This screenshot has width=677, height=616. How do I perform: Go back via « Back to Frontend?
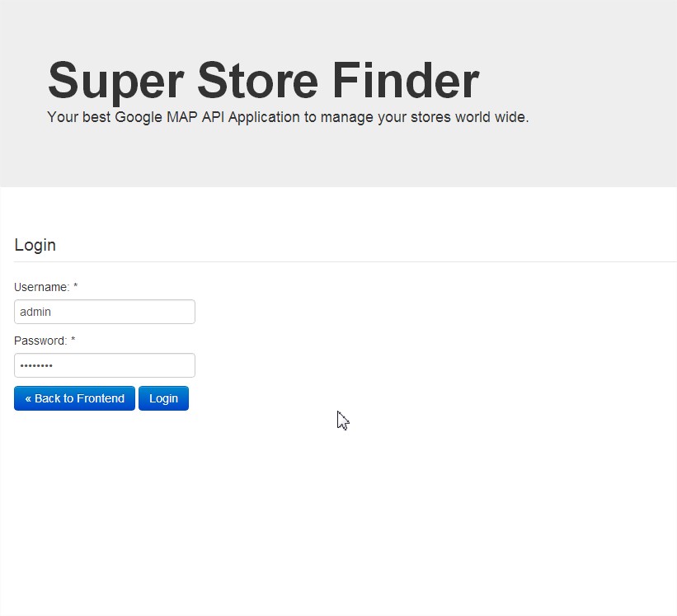(x=74, y=398)
